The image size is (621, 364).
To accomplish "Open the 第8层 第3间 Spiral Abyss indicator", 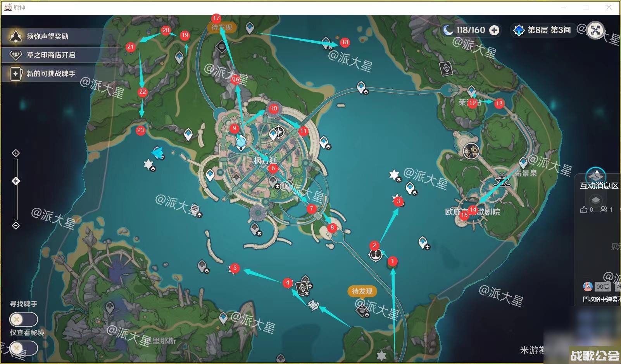I will click(542, 30).
